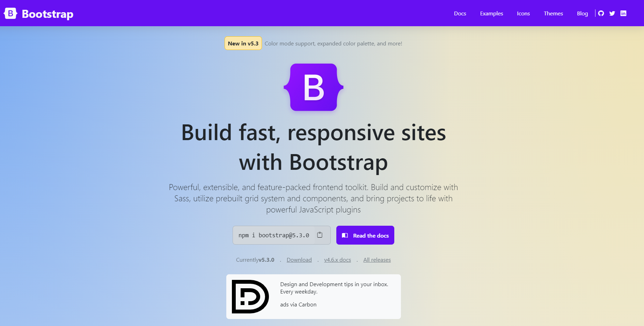Click the Currently v5.3.0 version text

coord(255,260)
